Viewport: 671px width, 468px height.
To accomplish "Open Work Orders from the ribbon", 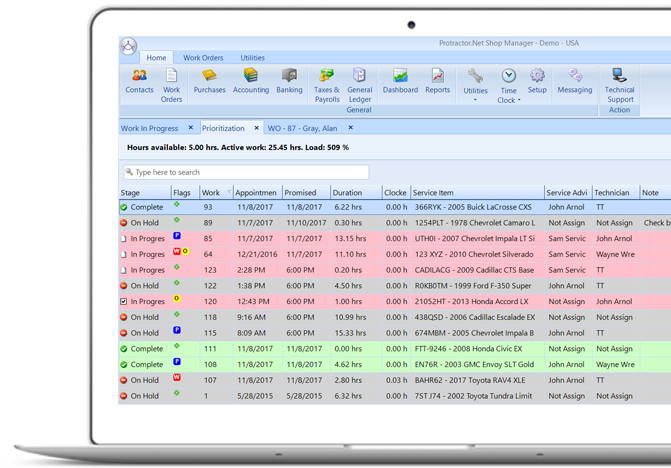I will [171, 86].
